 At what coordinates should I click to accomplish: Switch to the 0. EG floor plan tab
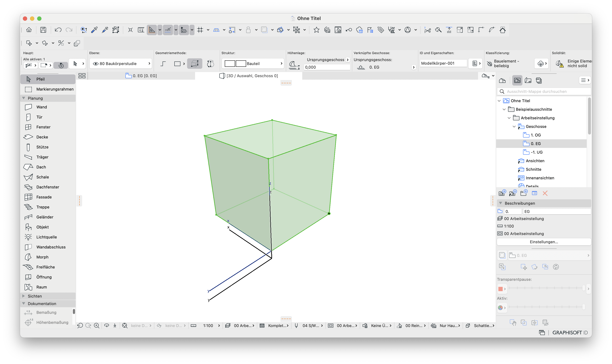[141, 76]
